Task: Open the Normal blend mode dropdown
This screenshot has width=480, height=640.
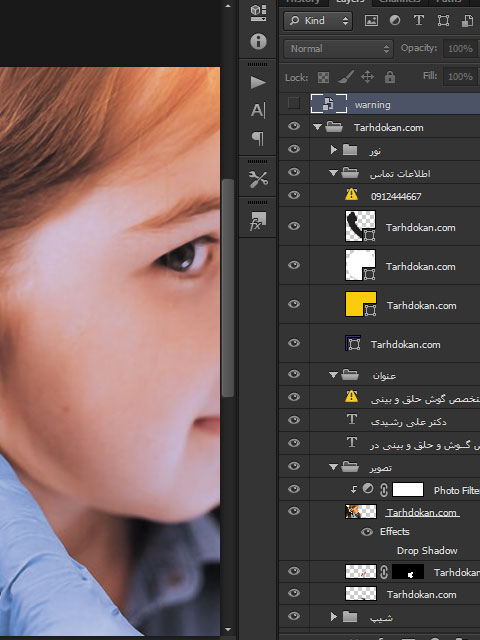Action: click(x=338, y=49)
